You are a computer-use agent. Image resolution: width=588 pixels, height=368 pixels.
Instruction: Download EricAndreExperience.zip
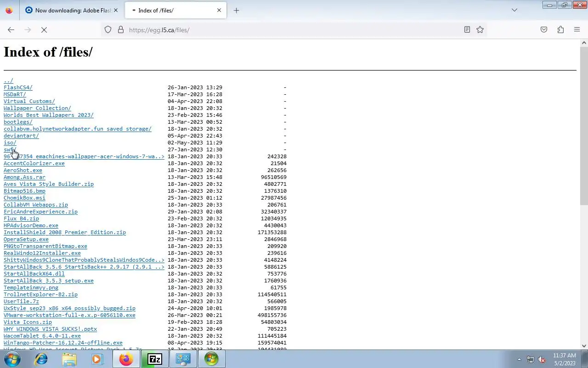pyautogui.click(x=40, y=212)
